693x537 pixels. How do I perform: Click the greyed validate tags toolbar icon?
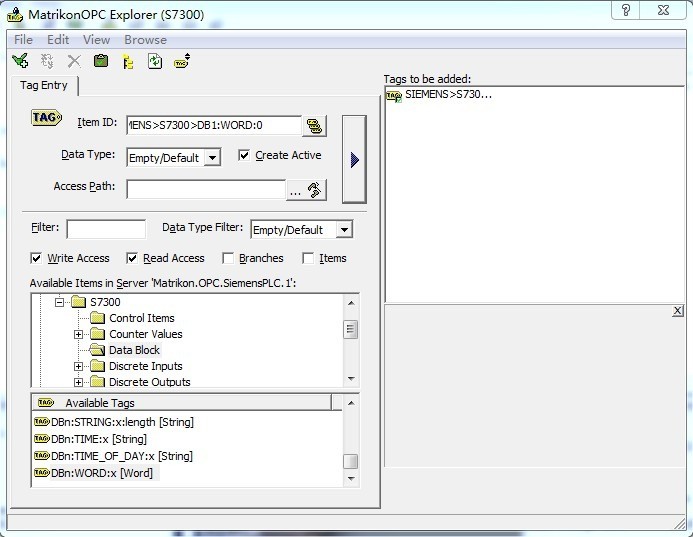tap(47, 61)
